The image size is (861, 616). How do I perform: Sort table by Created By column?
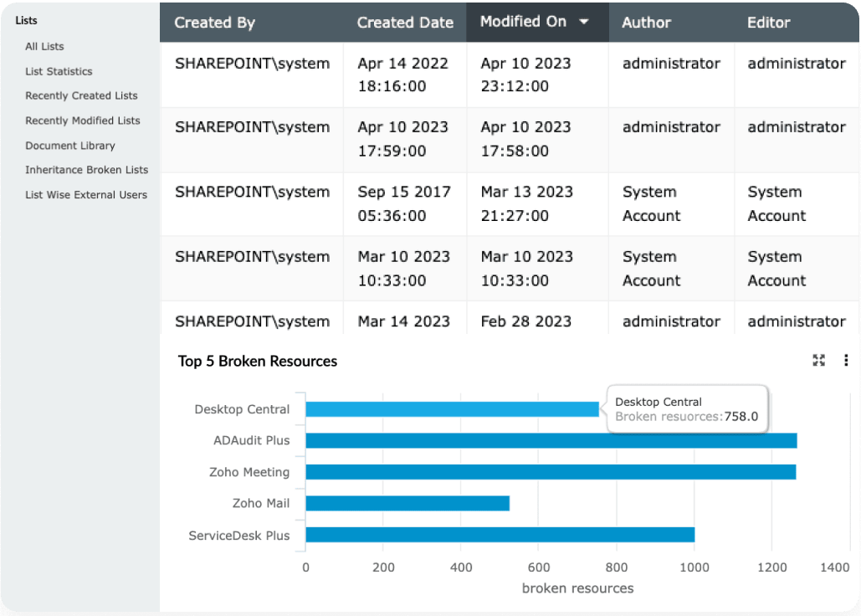click(214, 23)
